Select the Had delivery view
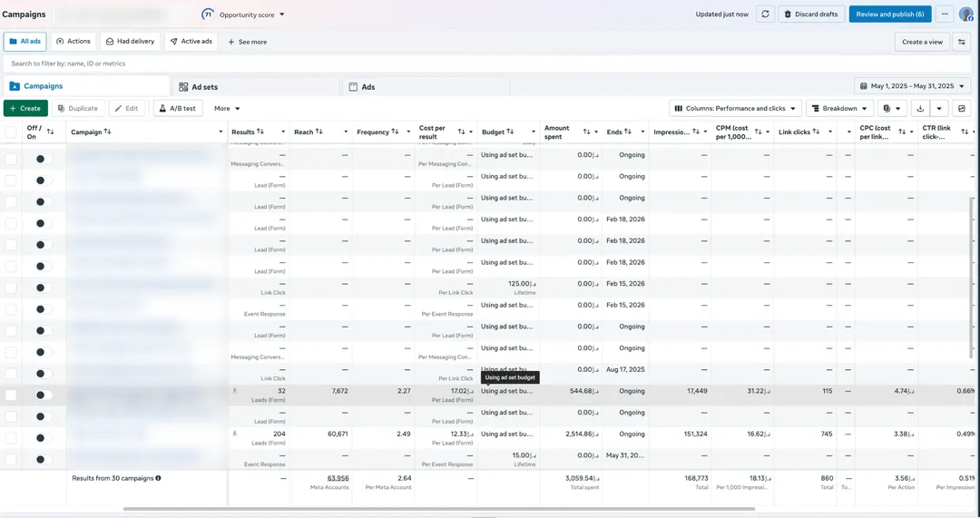Screen dimensions: 980x518 click(130, 42)
